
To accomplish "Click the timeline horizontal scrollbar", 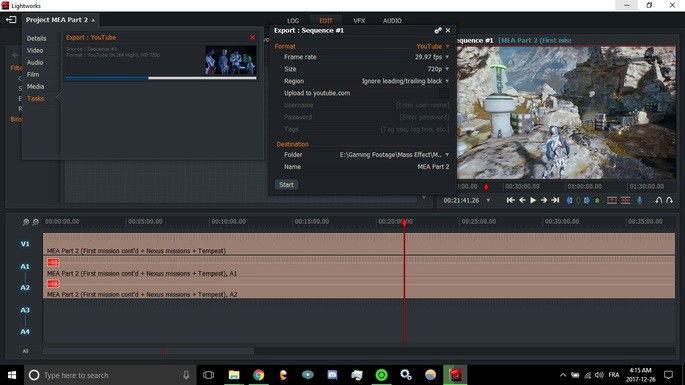I will 149,351.
